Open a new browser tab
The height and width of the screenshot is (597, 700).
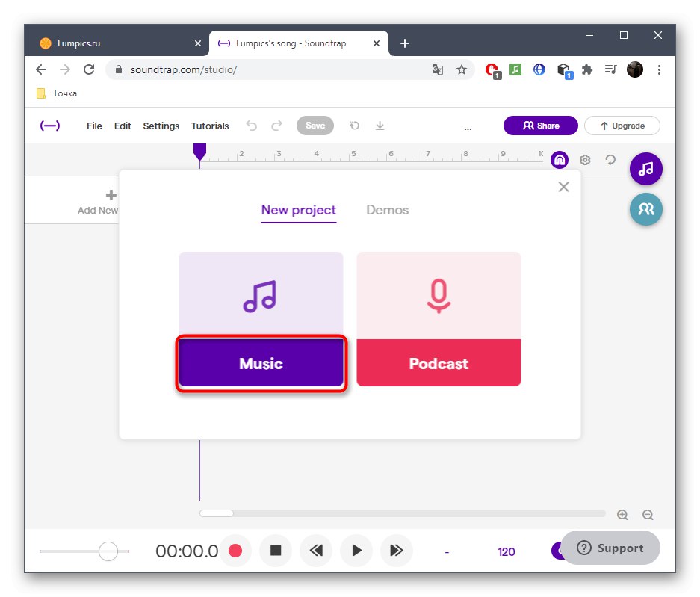click(x=405, y=43)
